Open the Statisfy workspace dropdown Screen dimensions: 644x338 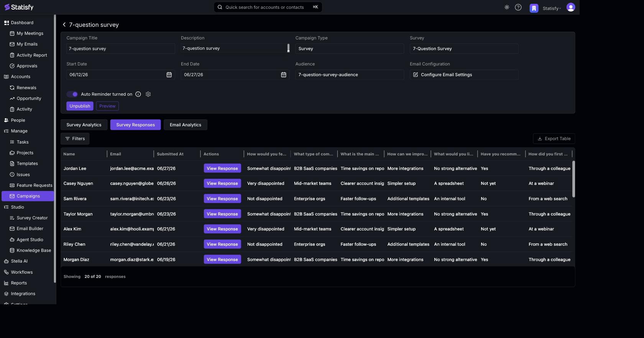coord(552,8)
